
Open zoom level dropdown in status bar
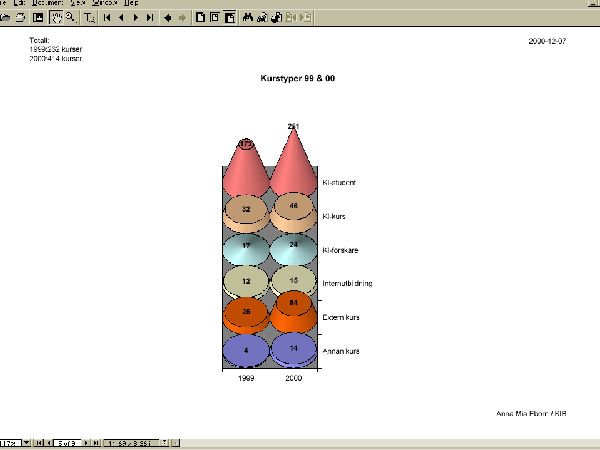point(24,442)
